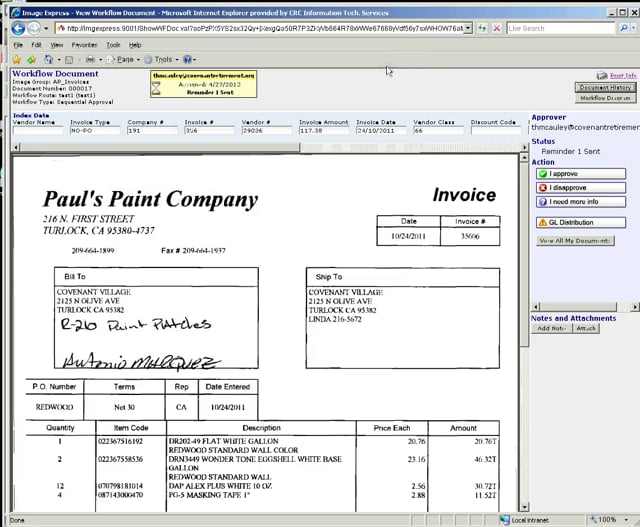Click the Invoice Date field
This screenshot has height=527, width=640.
tap(381, 131)
